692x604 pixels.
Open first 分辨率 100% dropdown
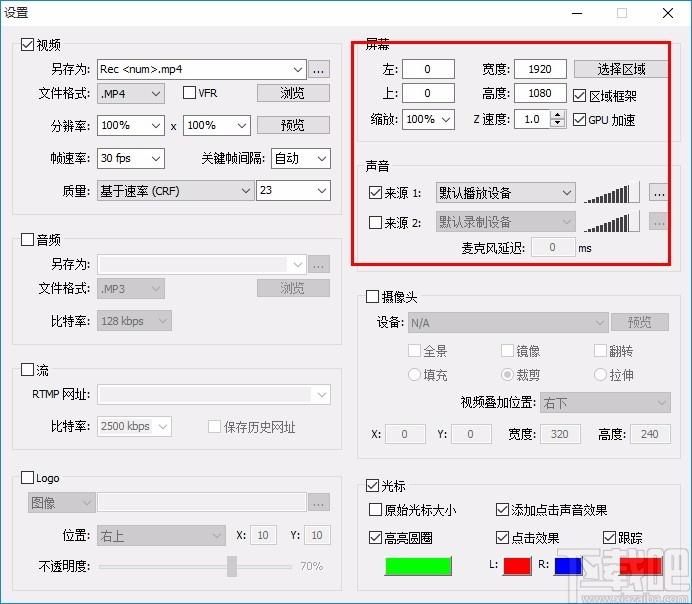pyautogui.click(x=131, y=126)
